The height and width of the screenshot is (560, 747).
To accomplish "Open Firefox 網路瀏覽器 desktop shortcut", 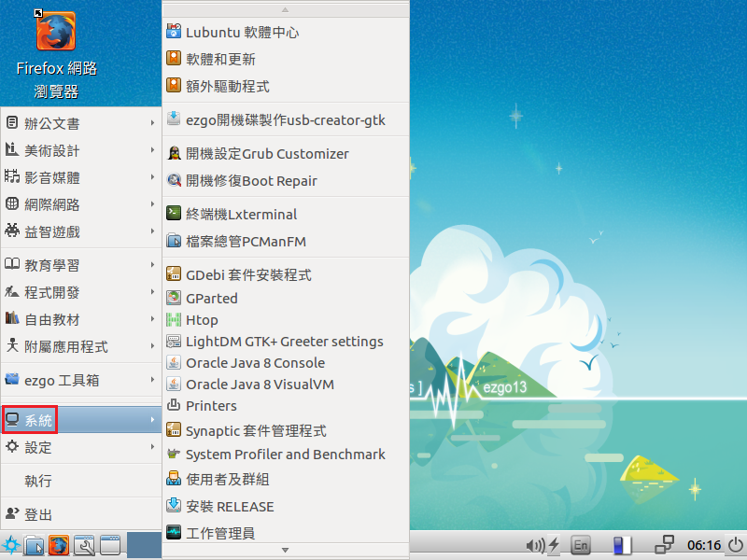I will point(56,53).
